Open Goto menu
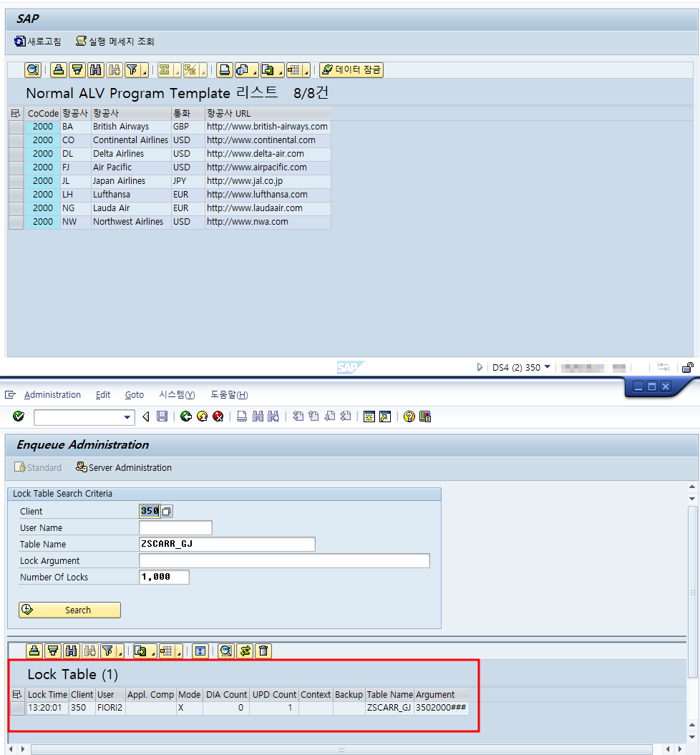Image resolution: width=700 pixels, height=755 pixels. click(135, 395)
